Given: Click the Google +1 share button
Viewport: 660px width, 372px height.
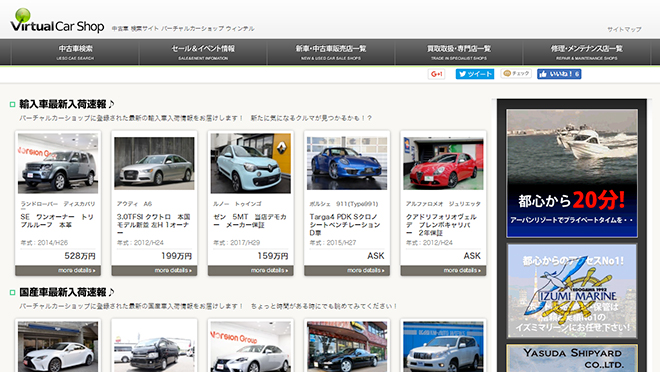Looking at the screenshot, I should click(x=436, y=74).
